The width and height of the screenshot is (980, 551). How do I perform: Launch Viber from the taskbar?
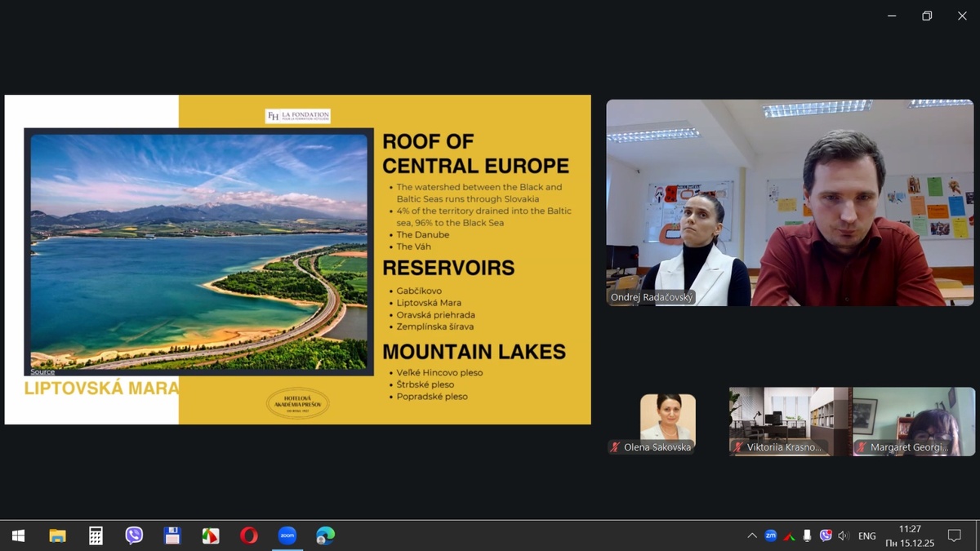(x=134, y=535)
